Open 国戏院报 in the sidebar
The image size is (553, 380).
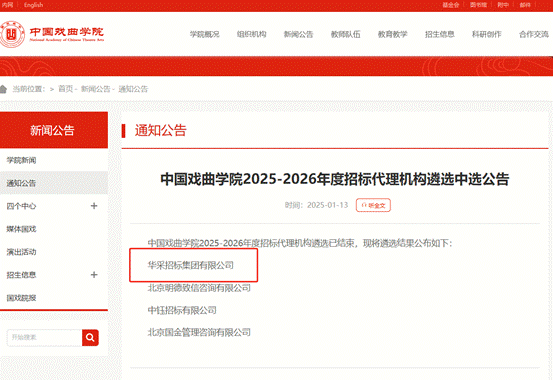(x=22, y=298)
